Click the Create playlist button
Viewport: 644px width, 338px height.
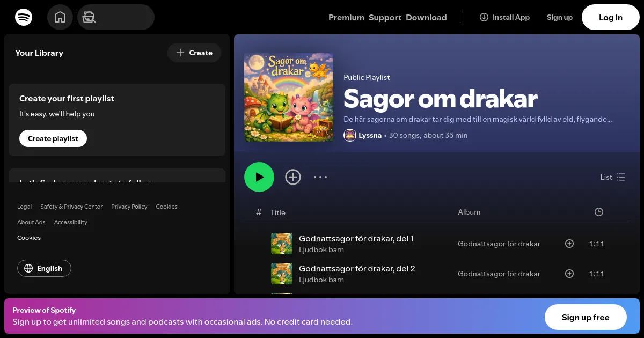[x=53, y=138]
